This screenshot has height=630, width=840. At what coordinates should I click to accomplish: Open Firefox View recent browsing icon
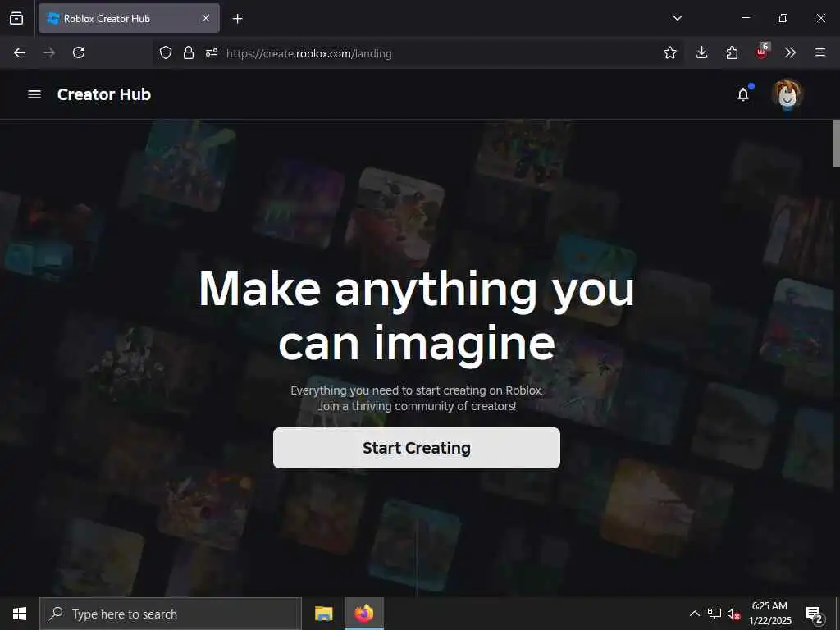(x=16, y=18)
